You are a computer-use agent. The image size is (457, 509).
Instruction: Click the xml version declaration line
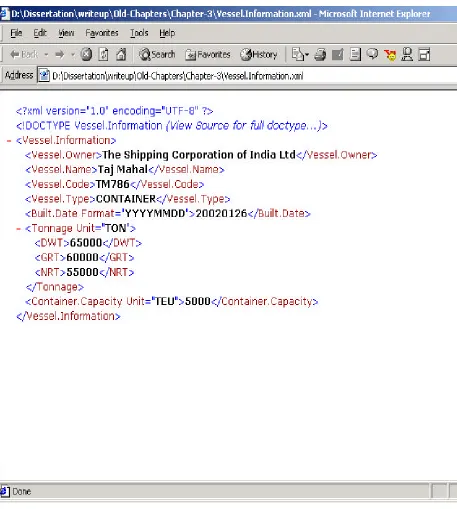[x=115, y=111]
